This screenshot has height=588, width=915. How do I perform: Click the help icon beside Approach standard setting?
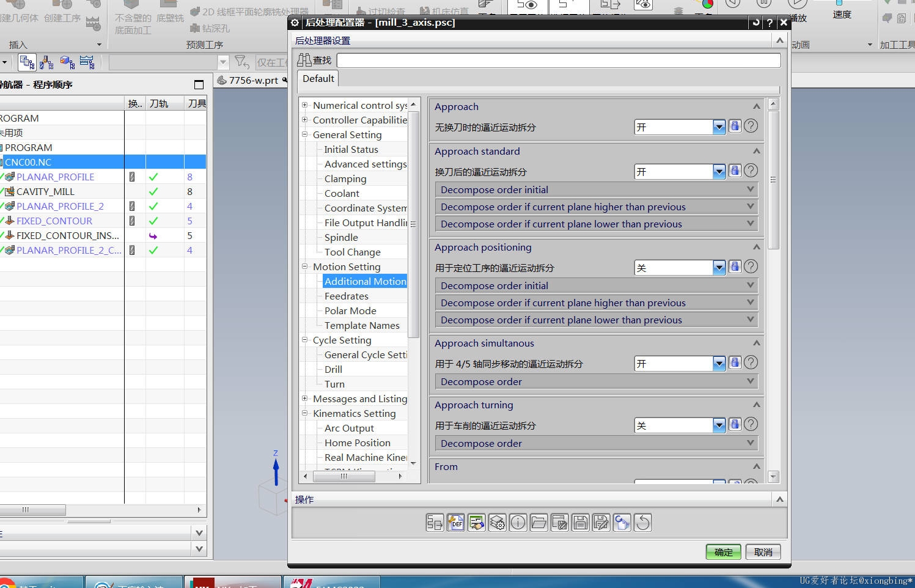751,171
